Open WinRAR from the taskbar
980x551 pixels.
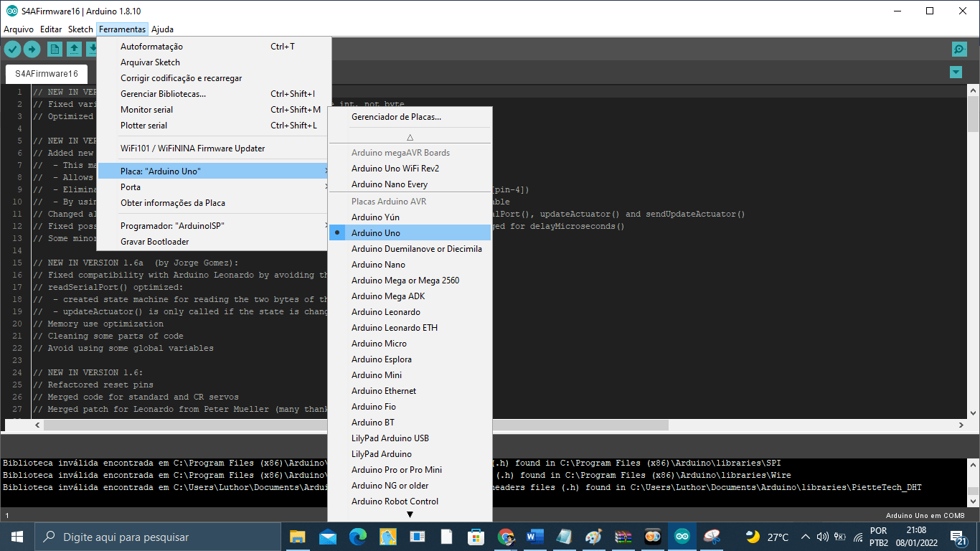click(x=623, y=537)
